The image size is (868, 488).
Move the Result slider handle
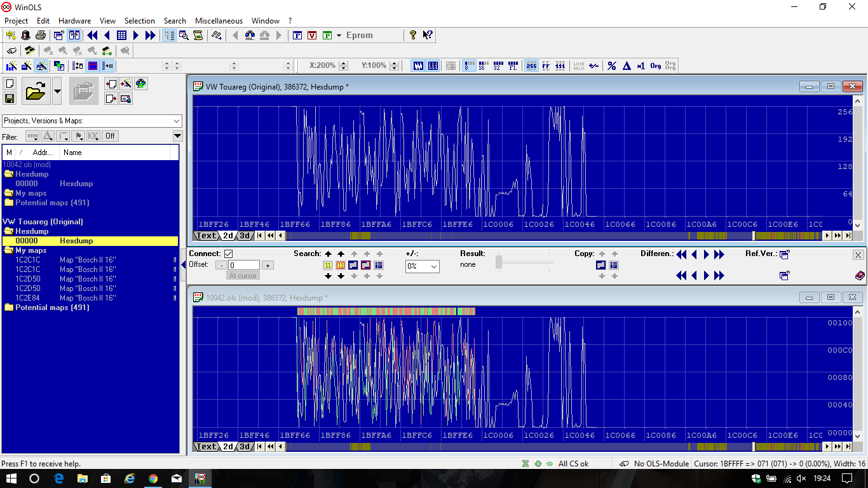499,261
